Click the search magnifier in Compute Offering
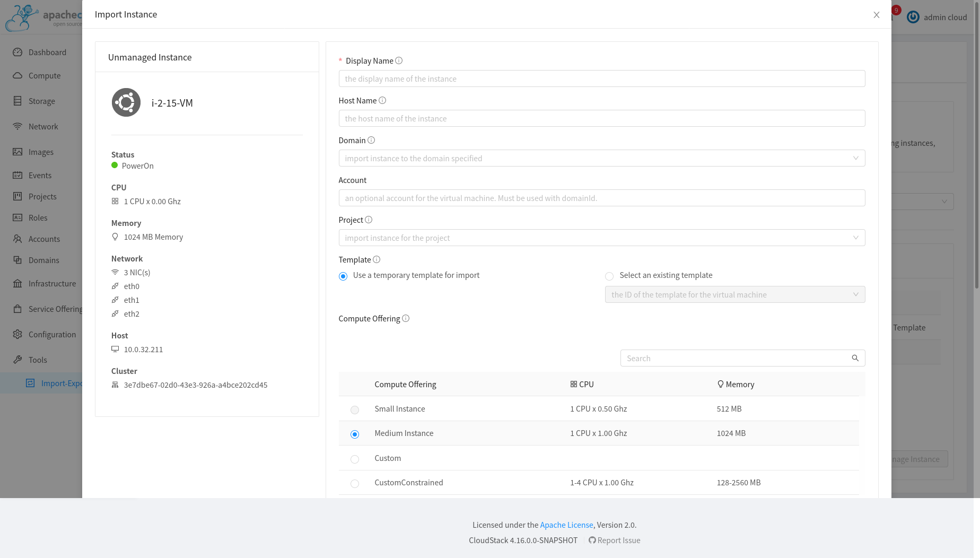 point(855,358)
